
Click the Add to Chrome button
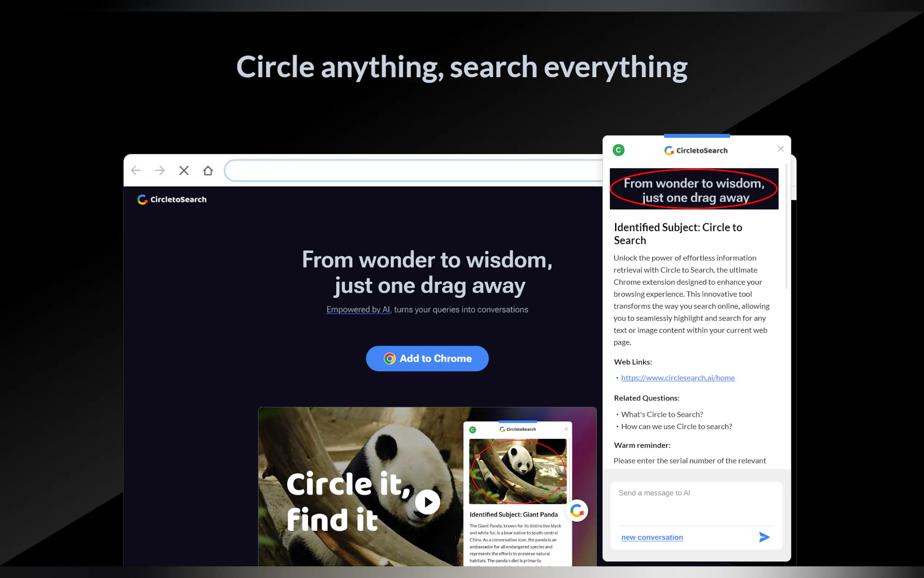(x=427, y=359)
